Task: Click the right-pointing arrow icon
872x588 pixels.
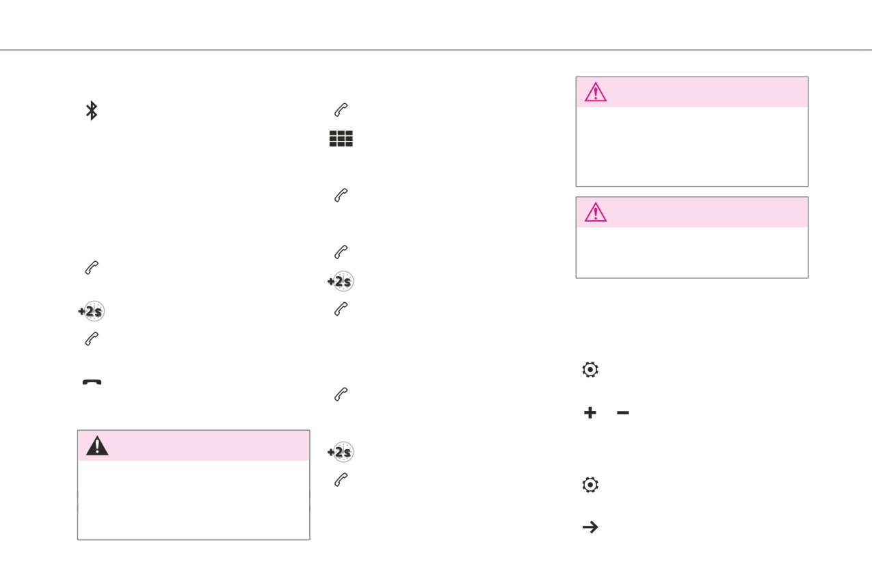Action: pyautogui.click(x=590, y=527)
